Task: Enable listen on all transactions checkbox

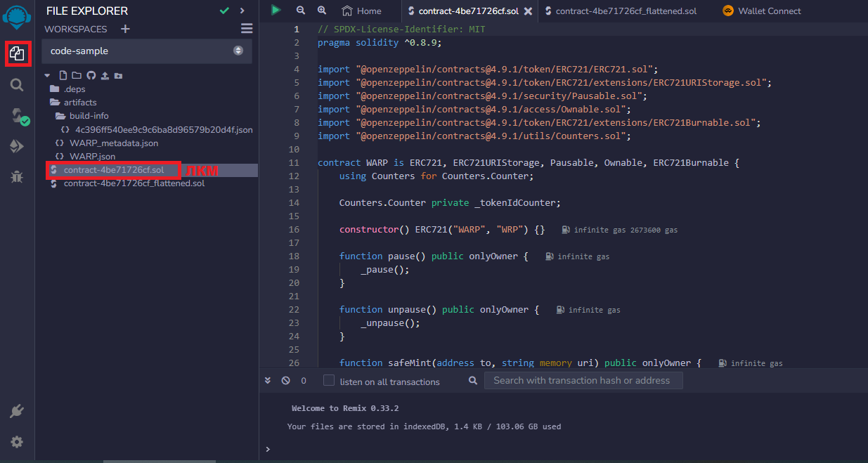Action: point(329,381)
